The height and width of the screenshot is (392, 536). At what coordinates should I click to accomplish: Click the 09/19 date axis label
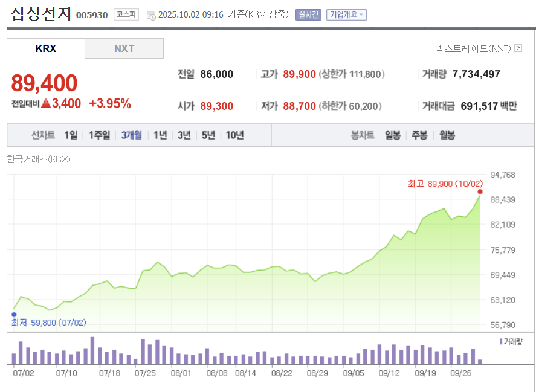pyautogui.click(x=425, y=373)
